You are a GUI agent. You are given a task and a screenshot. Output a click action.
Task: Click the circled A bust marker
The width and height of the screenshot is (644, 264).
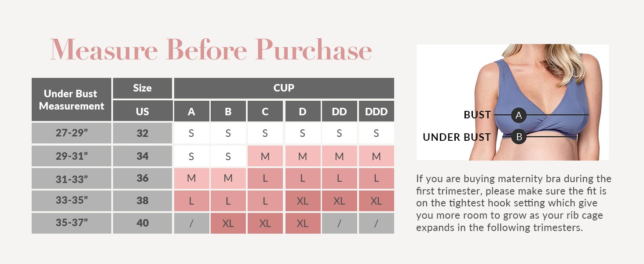pyautogui.click(x=519, y=115)
